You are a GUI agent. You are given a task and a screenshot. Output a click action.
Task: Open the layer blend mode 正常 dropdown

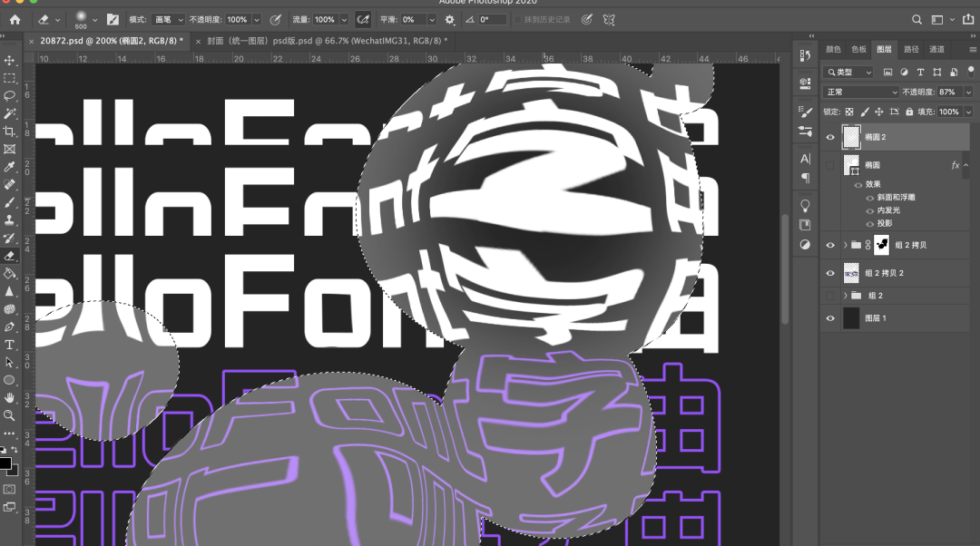pyautogui.click(x=860, y=92)
